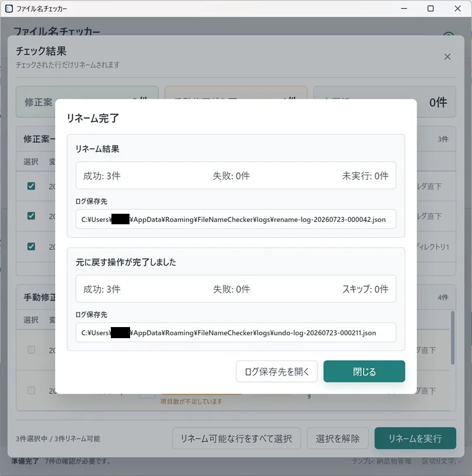Maximize the ファイル名チェッカー window
The height and width of the screenshot is (476, 472).
tap(431, 9)
